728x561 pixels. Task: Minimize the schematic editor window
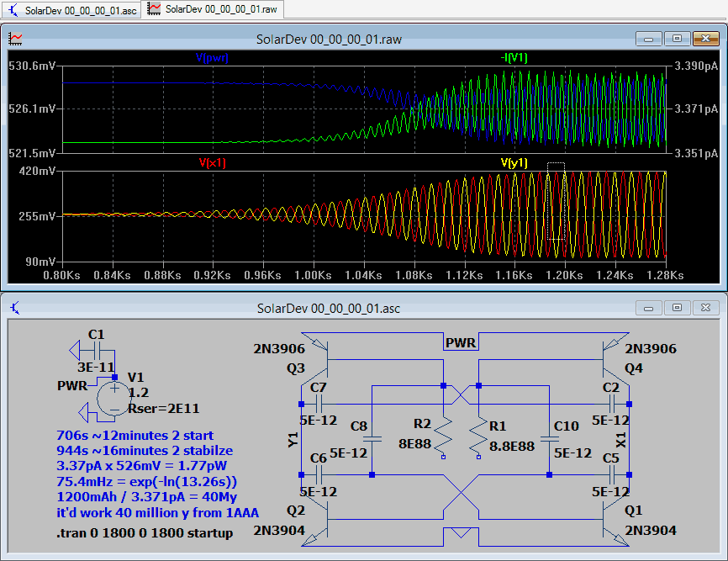(649, 308)
